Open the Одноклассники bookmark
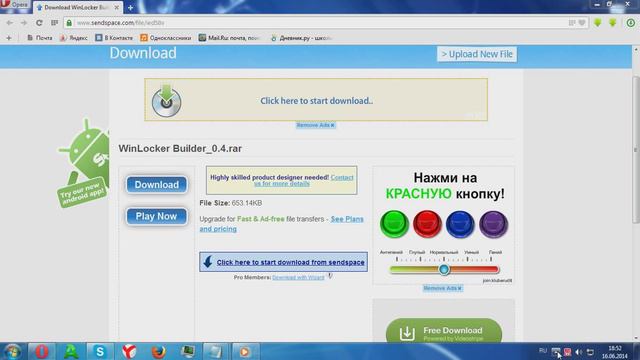 pos(166,38)
